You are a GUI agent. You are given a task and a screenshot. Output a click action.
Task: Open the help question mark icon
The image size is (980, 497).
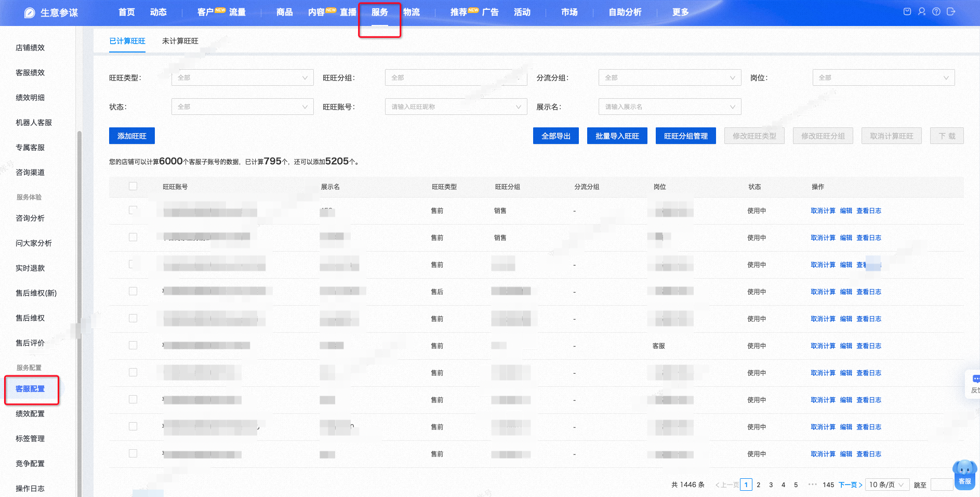936,11
